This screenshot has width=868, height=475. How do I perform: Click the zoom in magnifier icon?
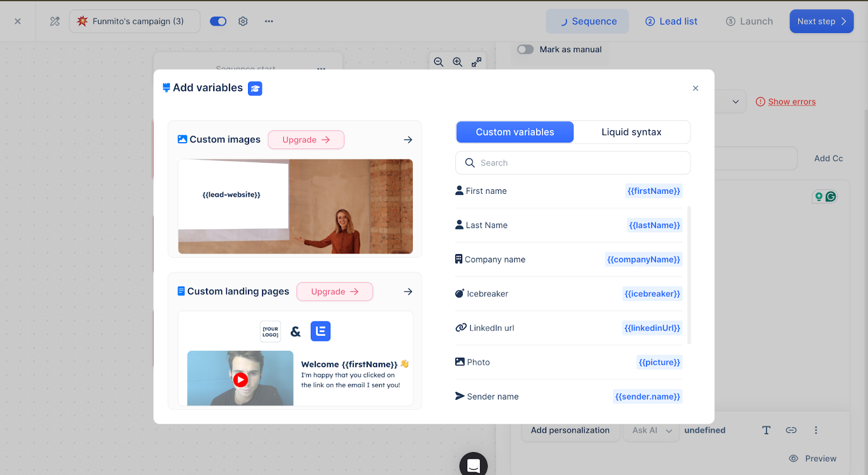[x=457, y=62]
